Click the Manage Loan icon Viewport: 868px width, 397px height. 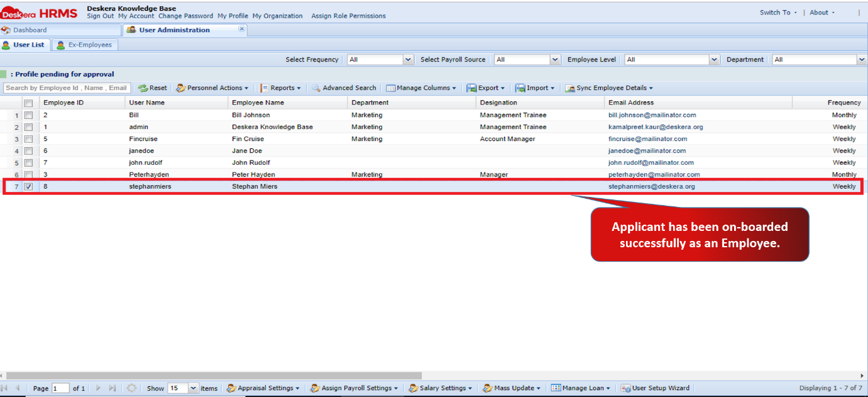pyautogui.click(x=556, y=388)
